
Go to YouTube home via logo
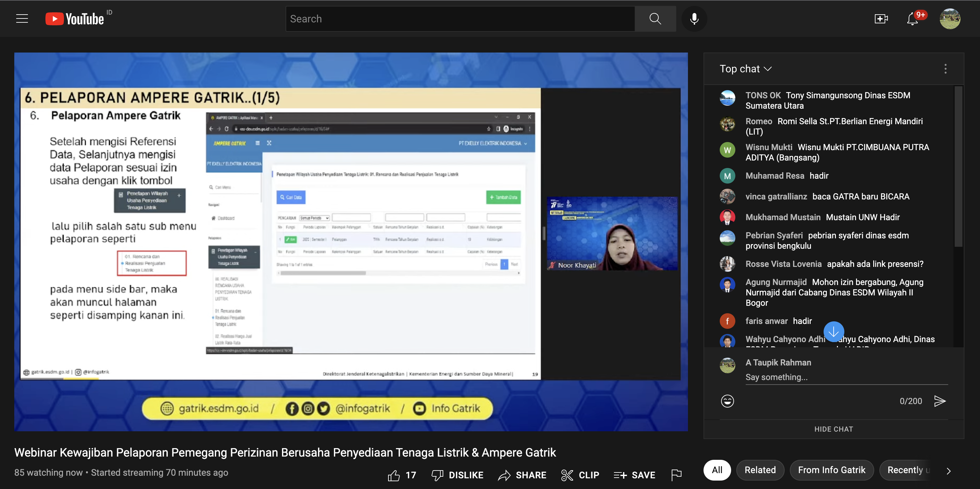click(75, 18)
